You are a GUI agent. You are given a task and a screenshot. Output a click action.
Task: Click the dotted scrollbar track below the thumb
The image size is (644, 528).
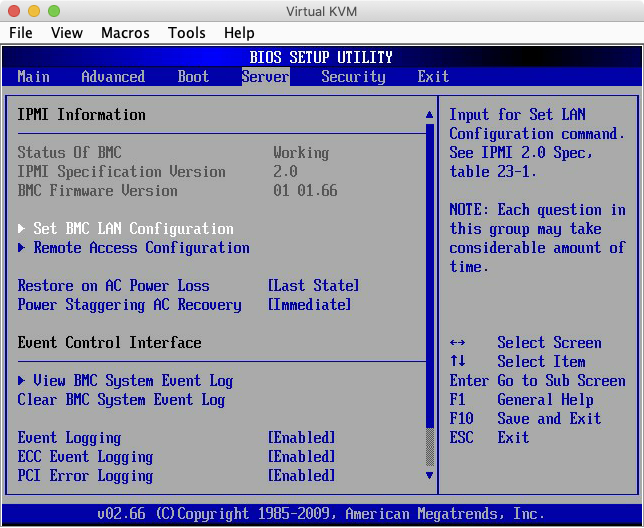click(x=430, y=448)
